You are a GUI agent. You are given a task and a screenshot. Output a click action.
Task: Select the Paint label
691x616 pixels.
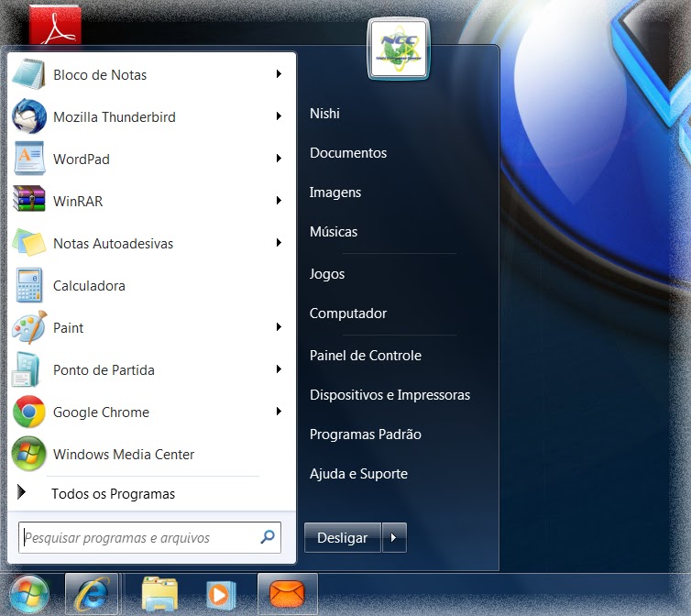[x=69, y=327]
